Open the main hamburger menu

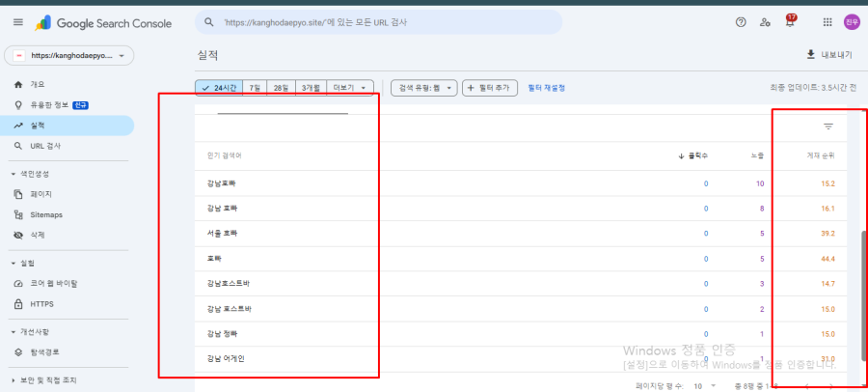tap(17, 22)
